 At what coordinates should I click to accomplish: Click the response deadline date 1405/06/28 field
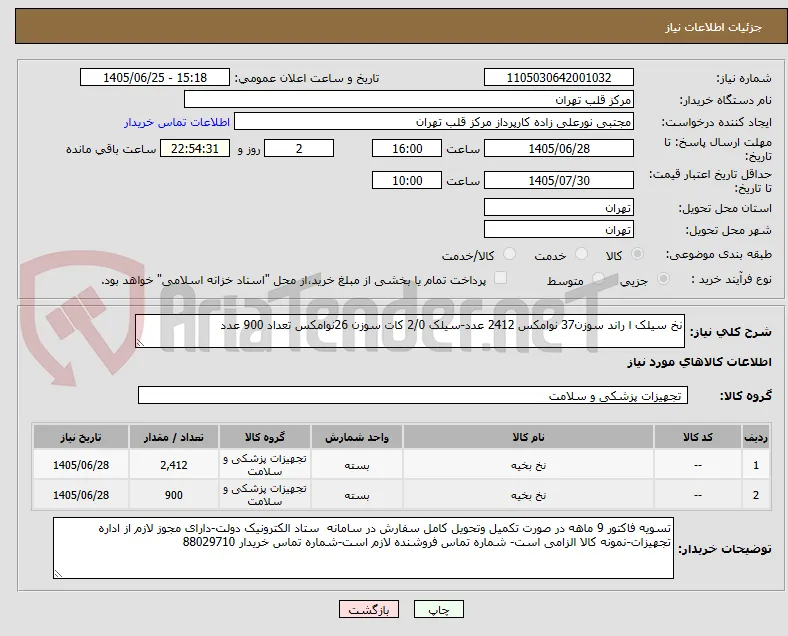point(559,148)
